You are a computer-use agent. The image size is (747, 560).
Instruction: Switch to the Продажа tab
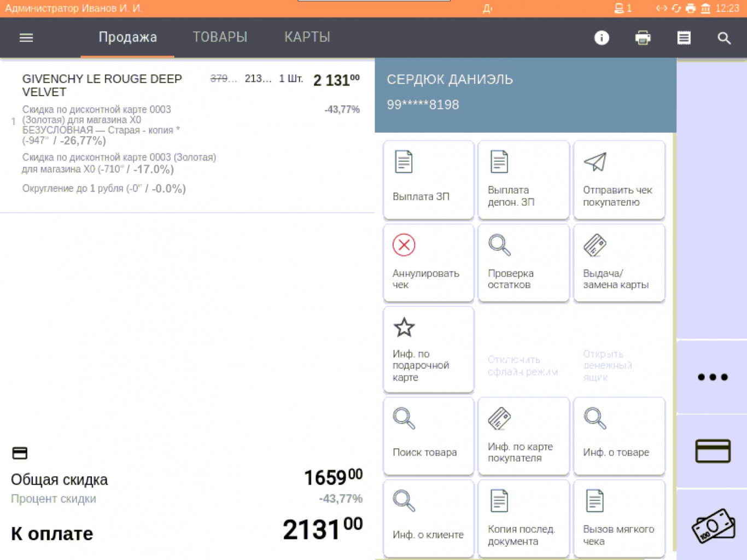click(x=127, y=37)
